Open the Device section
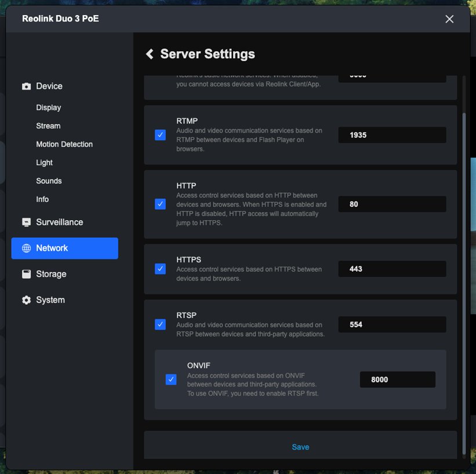Screen dimensions: 476x474 click(49, 86)
